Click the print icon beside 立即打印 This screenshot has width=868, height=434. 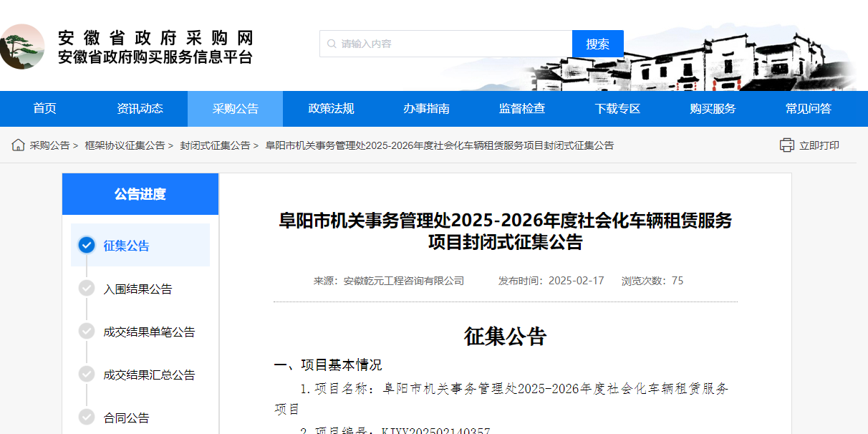tap(788, 144)
